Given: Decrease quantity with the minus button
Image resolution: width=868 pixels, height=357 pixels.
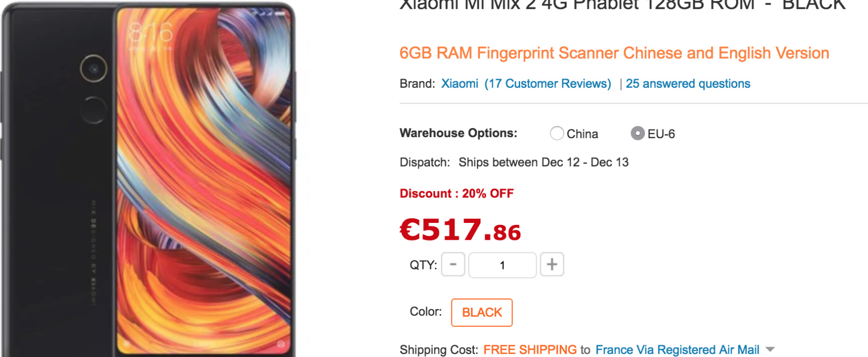Looking at the screenshot, I should [x=453, y=265].
